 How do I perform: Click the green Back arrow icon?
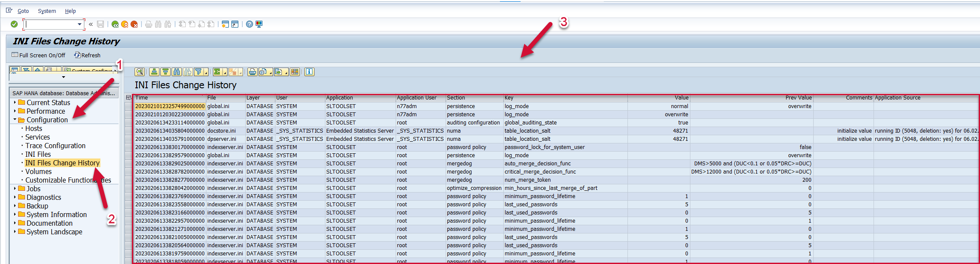[115, 24]
